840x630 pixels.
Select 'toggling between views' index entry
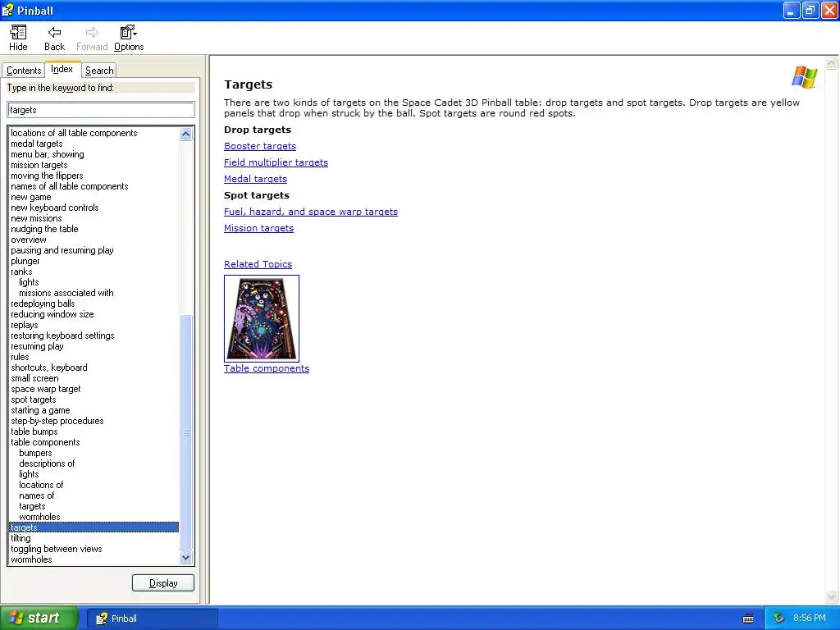pyautogui.click(x=57, y=549)
